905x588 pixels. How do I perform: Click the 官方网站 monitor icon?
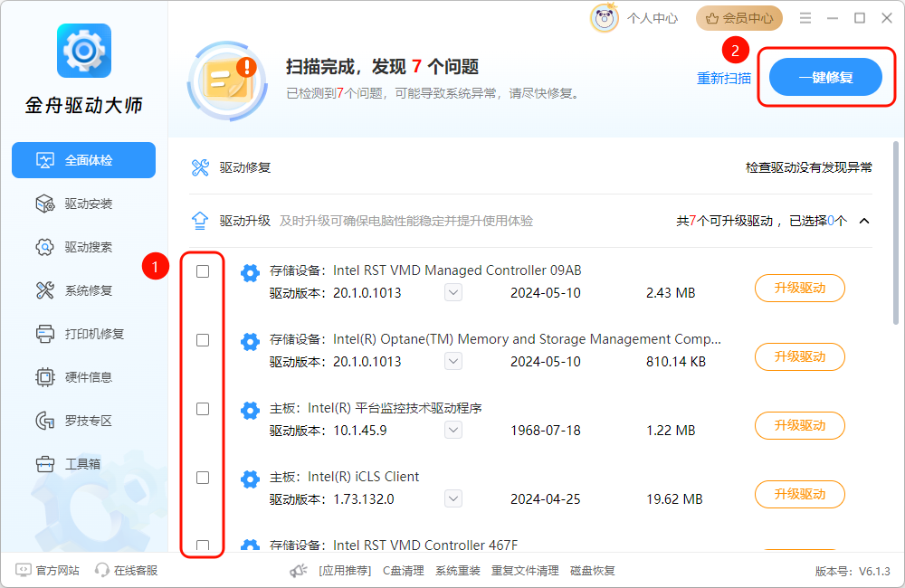point(24,570)
